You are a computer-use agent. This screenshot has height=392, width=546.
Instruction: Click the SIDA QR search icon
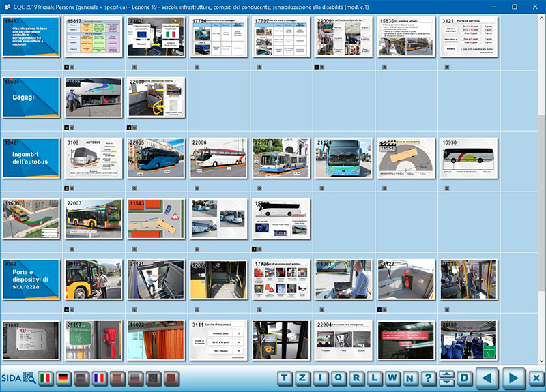click(x=29, y=378)
